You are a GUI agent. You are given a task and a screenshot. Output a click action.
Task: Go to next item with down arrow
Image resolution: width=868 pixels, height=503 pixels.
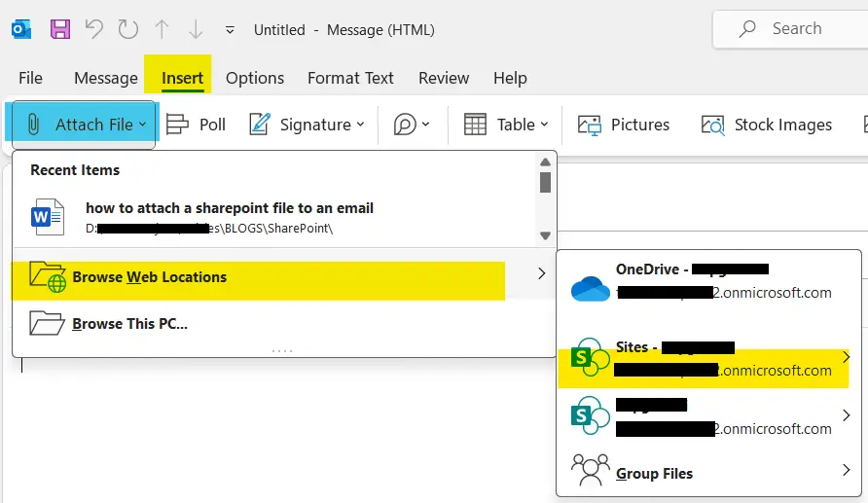pos(196,29)
